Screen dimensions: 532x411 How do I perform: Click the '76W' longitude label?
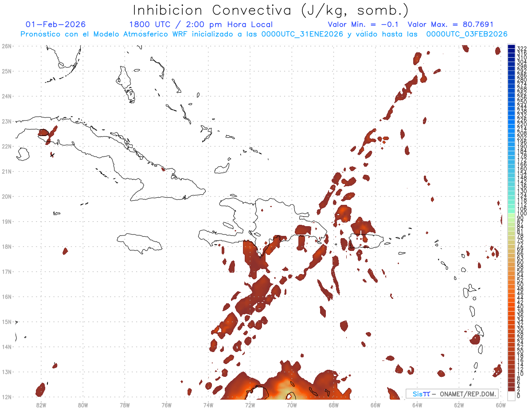pyautogui.click(x=166, y=405)
